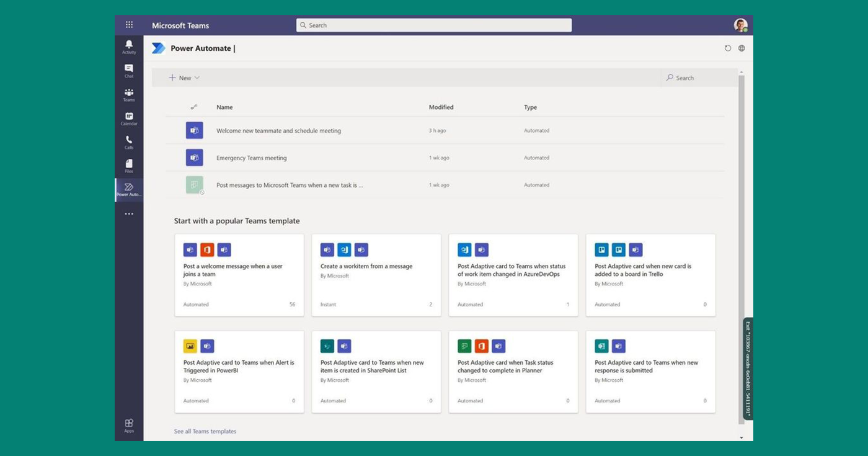Open the Activity bell icon
The height and width of the screenshot is (456, 868).
coord(129,47)
